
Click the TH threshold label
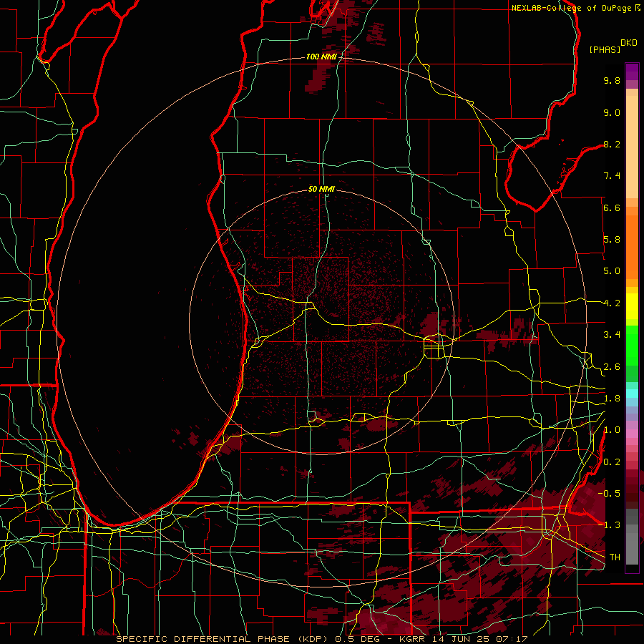click(615, 557)
